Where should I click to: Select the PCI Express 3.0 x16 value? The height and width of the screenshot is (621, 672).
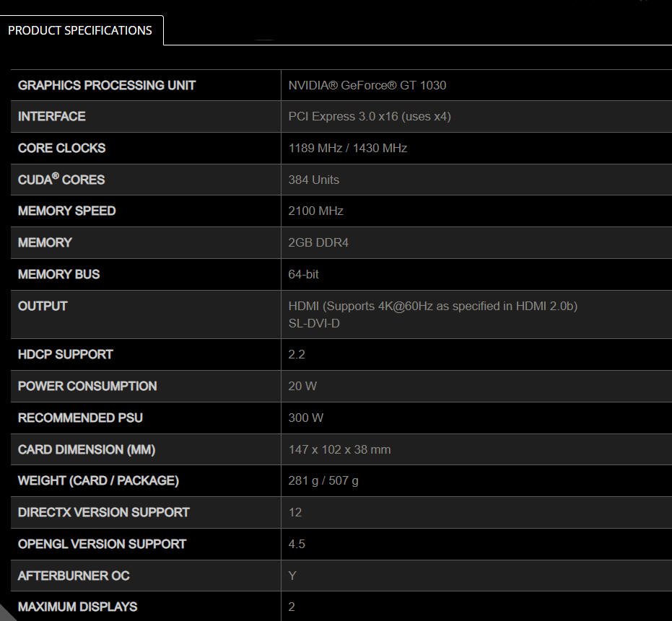[370, 117]
